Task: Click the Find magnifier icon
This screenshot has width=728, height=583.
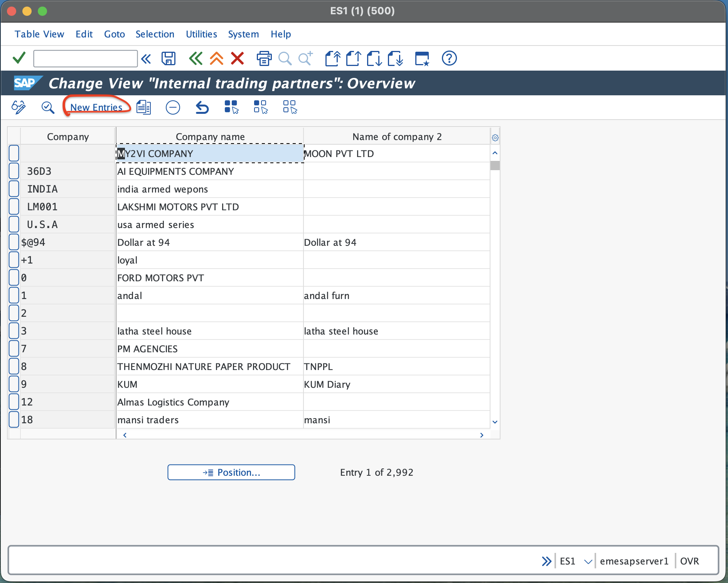Action: tap(285, 59)
